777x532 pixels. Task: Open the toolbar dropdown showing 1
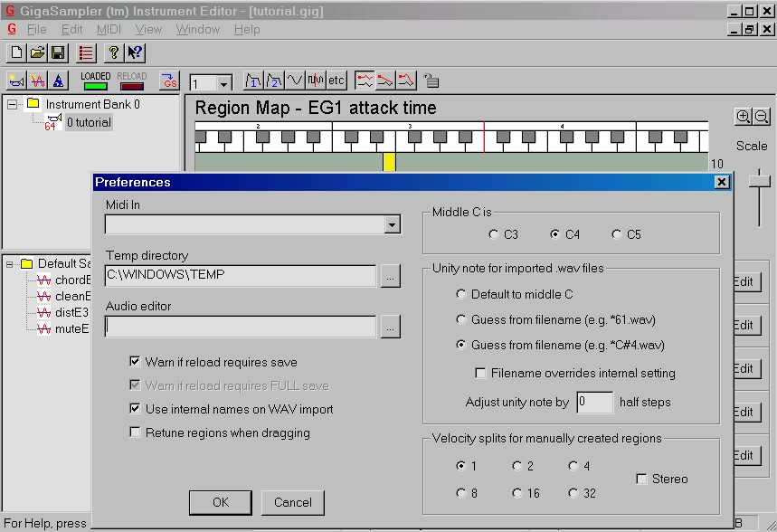[x=224, y=83]
